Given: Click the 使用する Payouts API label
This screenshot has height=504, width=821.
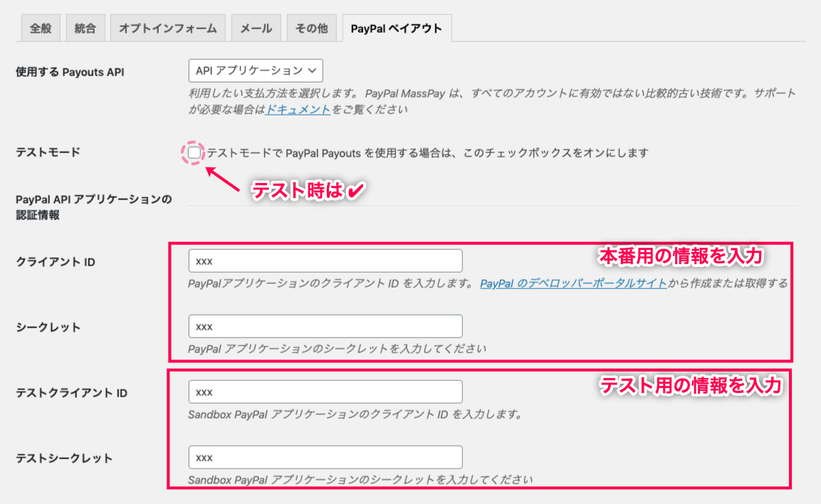Looking at the screenshot, I should (70, 72).
